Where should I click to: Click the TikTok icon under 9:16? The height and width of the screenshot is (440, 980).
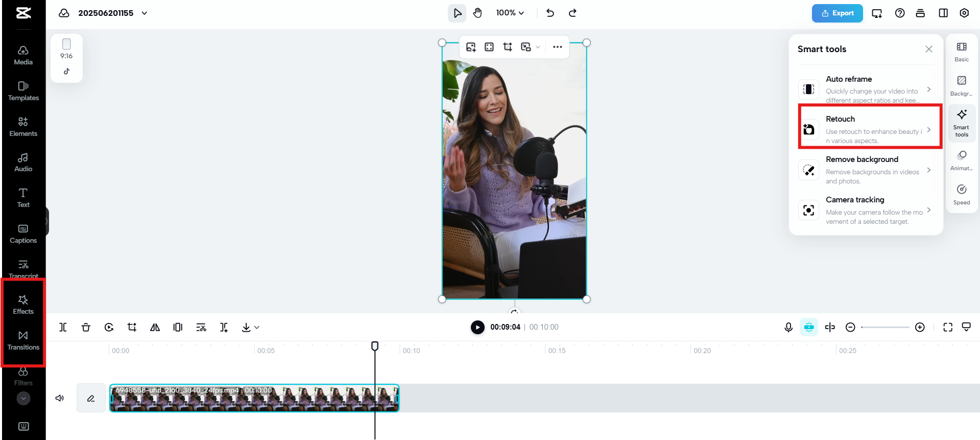pos(66,72)
